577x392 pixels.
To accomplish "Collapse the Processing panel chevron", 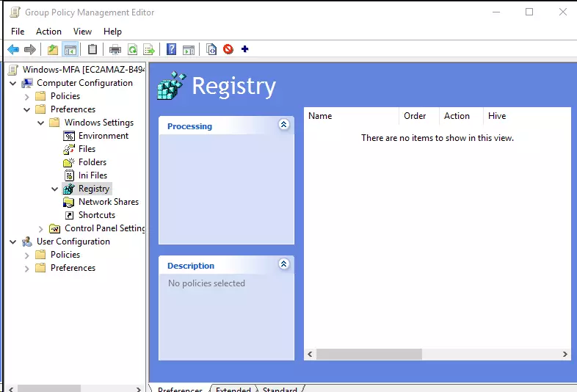I will point(283,125).
